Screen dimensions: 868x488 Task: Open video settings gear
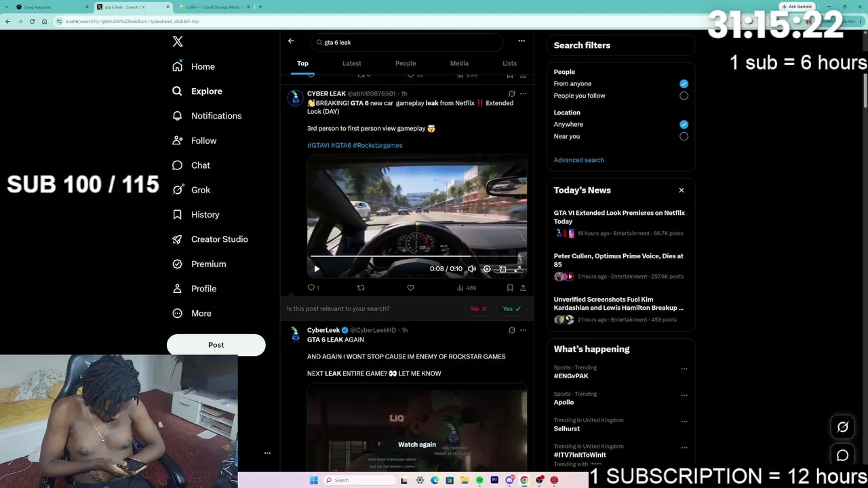coord(487,269)
